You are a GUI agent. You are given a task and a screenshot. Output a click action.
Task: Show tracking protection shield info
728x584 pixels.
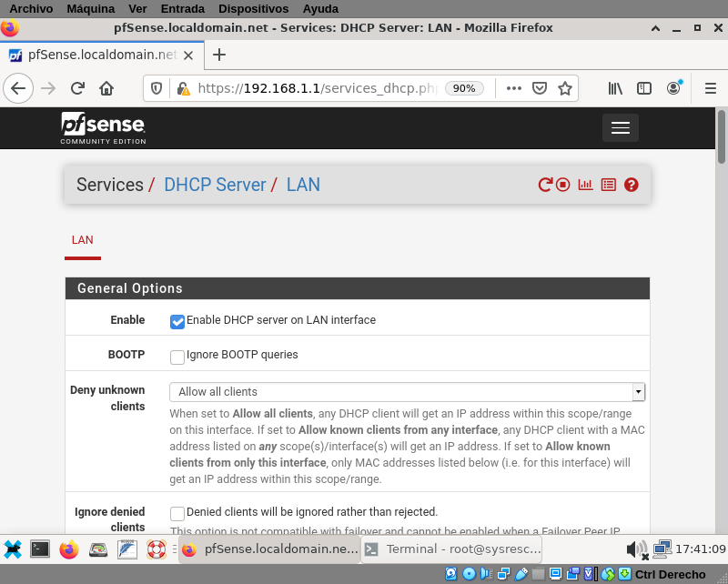point(157,88)
